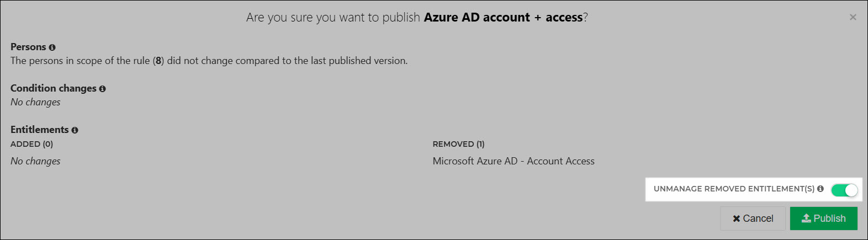This screenshot has width=868, height=240.
Task: Click the upload icon on Publish button
Action: click(806, 218)
